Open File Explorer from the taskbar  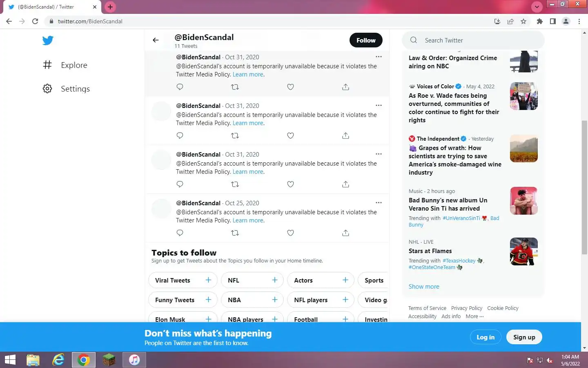coord(33,360)
